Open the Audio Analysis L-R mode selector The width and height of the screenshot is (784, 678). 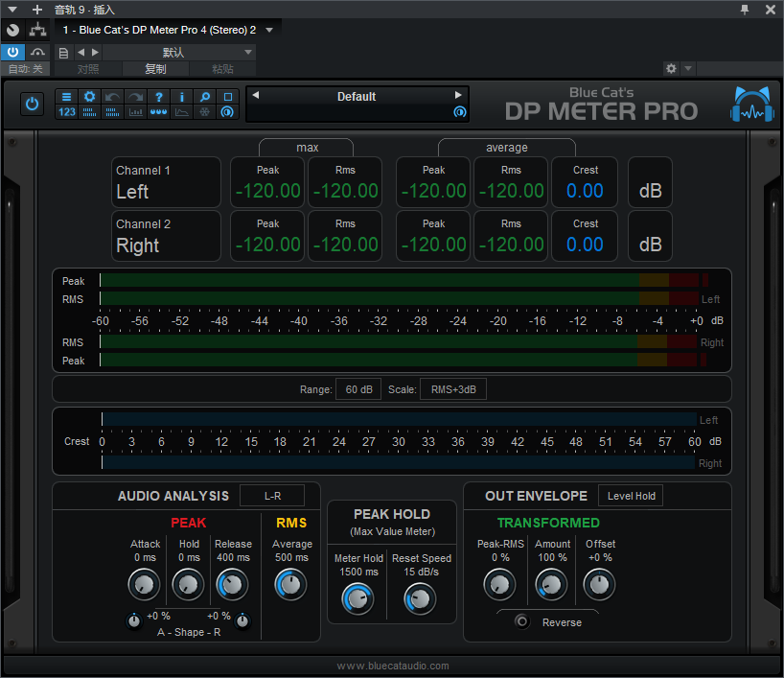click(272, 496)
